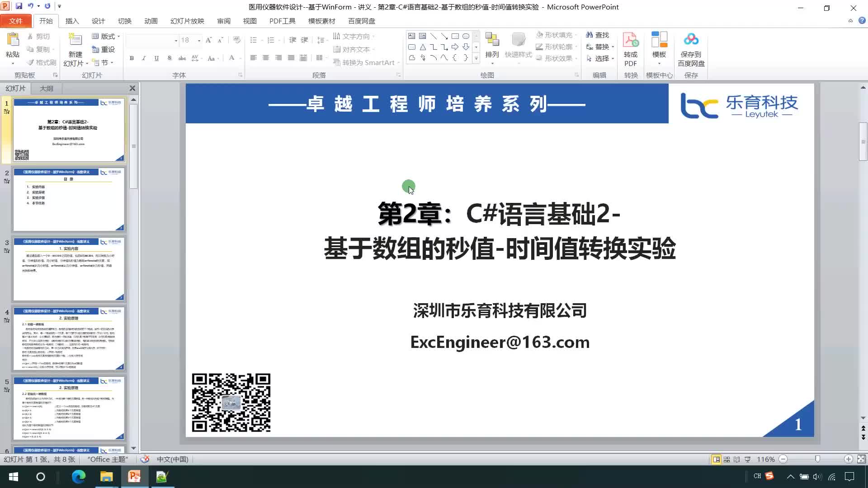Click the zoom percentage 116% button
Image resolution: width=868 pixels, height=488 pixels.
[x=766, y=459]
